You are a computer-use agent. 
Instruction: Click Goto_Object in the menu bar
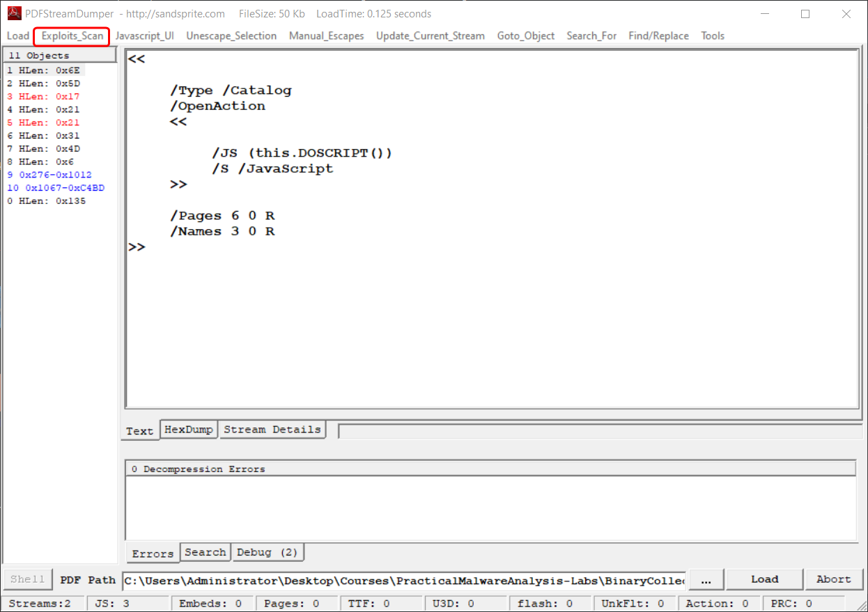(526, 36)
